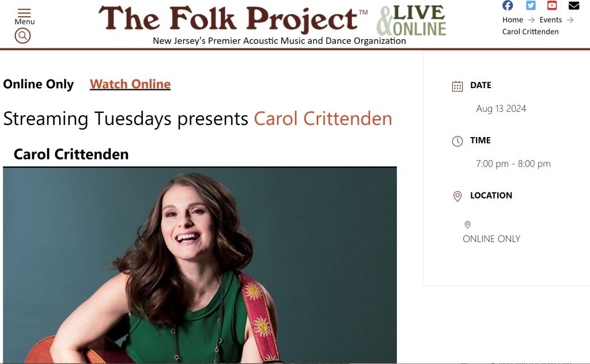Image resolution: width=590 pixels, height=364 pixels.
Task: Click the magnifying glass search icon
Action: (x=22, y=36)
